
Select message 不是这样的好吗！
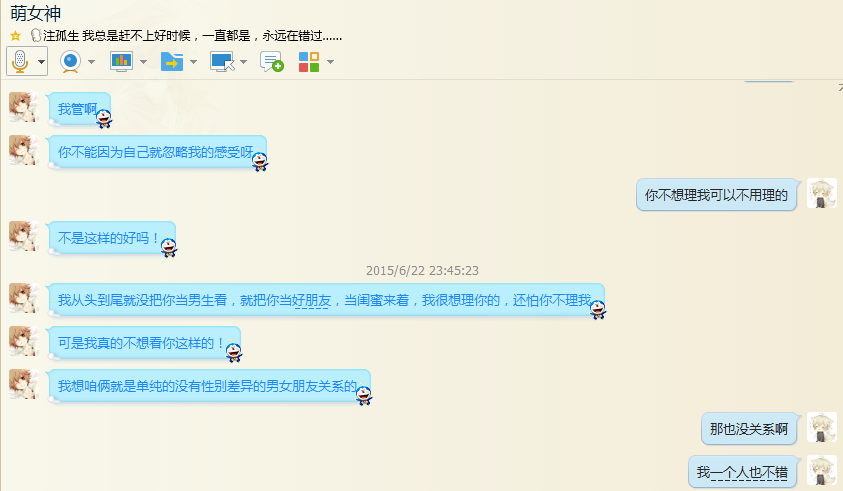111,238
